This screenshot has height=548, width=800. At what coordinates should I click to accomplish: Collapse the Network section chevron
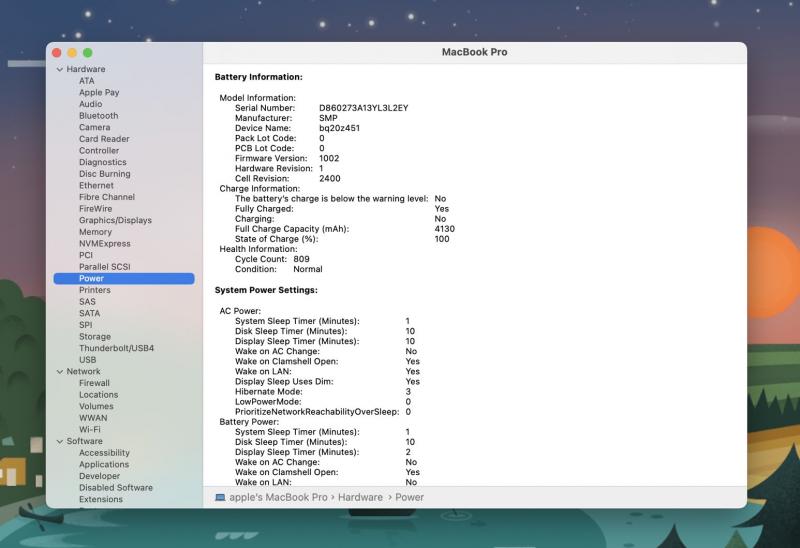point(60,372)
